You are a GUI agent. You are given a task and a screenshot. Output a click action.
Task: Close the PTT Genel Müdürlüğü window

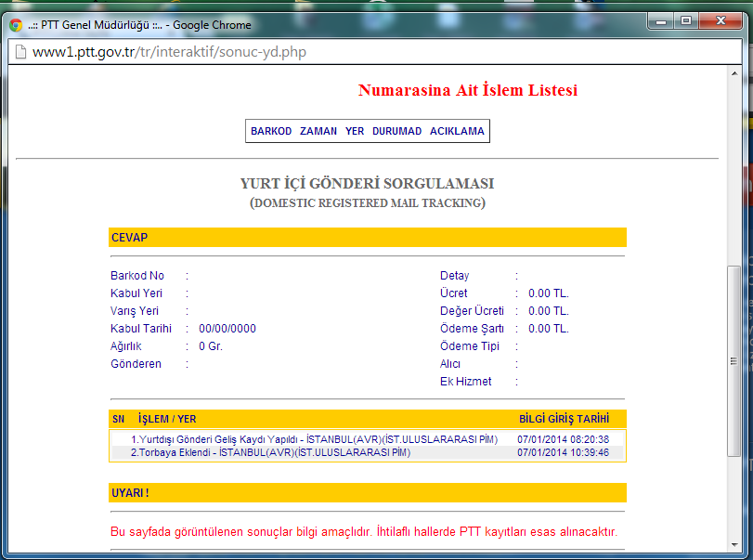(x=721, y=21)
